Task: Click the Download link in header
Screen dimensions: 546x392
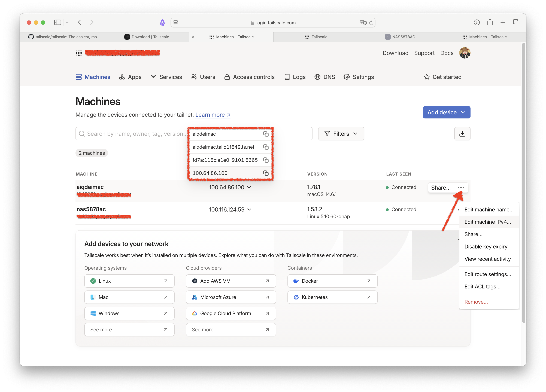Action: (x=396, y=53)
